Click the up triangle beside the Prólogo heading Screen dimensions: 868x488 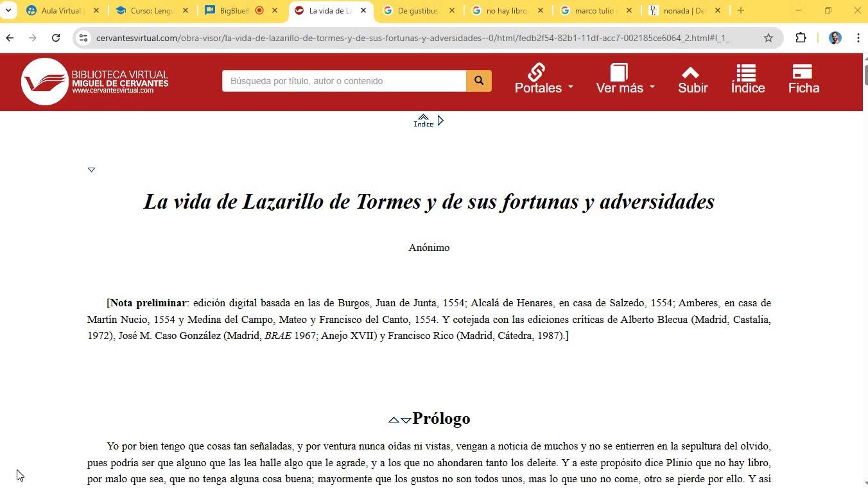click(394, 420)
